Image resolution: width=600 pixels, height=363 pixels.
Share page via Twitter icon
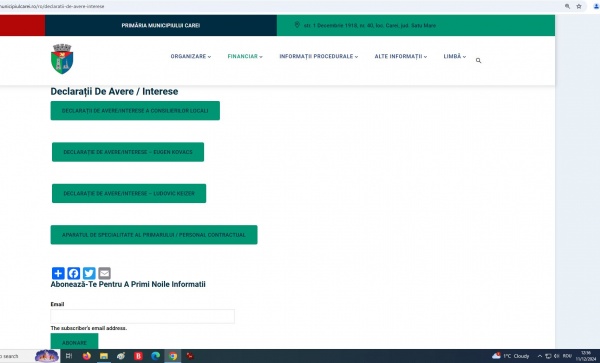(89, 273)
